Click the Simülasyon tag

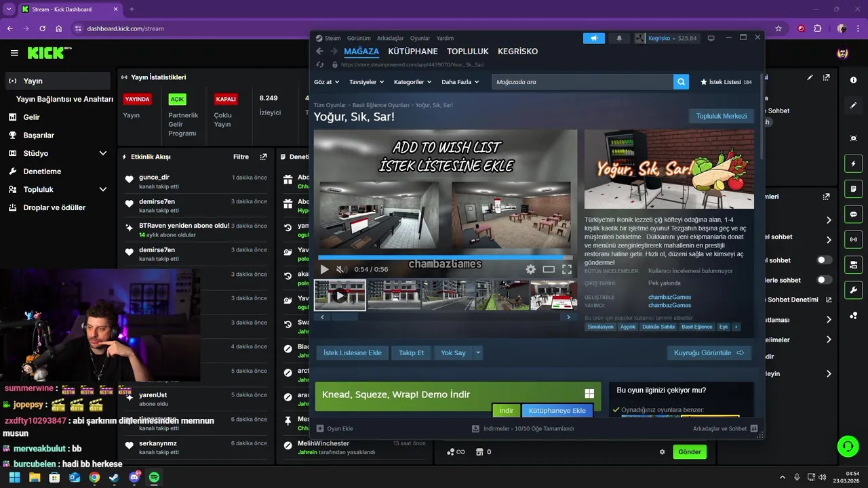[x=600, y=327]
